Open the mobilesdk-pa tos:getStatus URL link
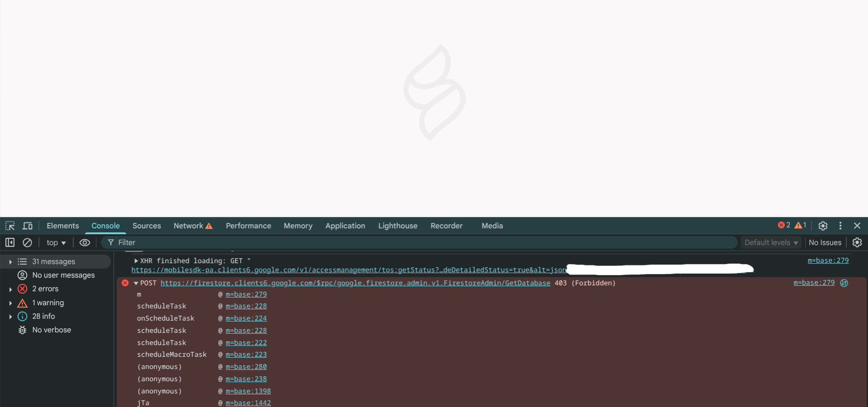Screen dimensions: 868x407 (x=349, y=270)
